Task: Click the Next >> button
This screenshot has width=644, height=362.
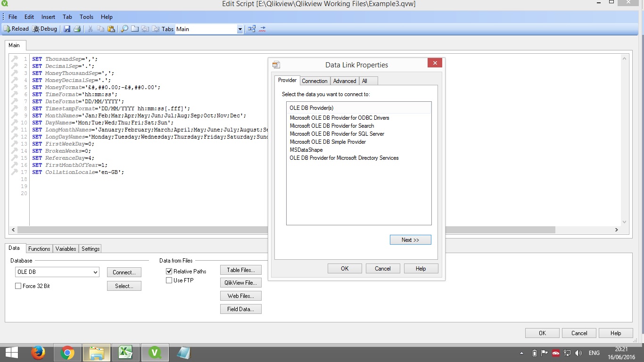Action: (x=410, y=240)
